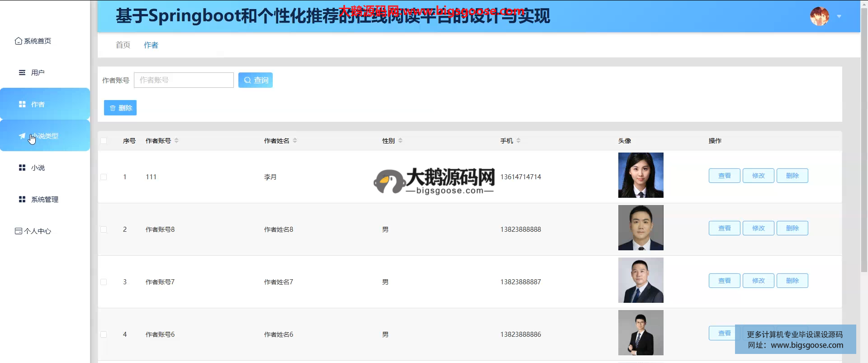Click the home icon beside 系统首页
The image size is (868, 363).
(x=18, y=41)
